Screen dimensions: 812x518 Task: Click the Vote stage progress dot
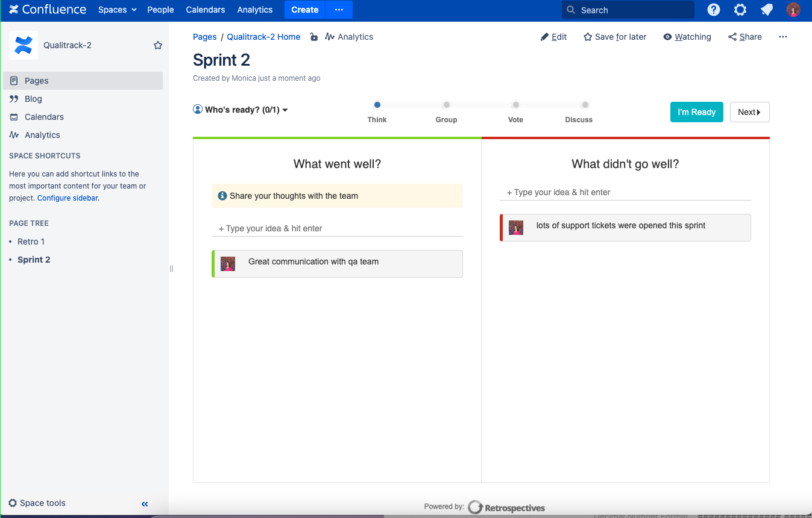pyautogui.click(x=516, y=105)
